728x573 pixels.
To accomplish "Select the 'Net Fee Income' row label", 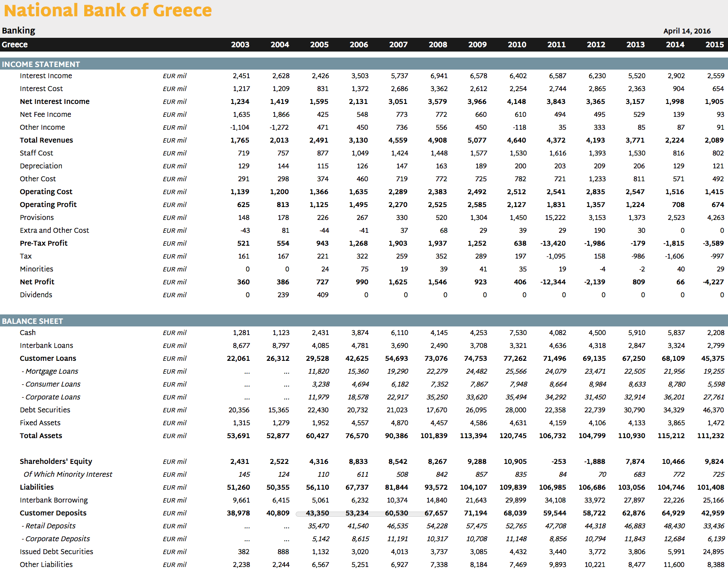I will coord(46,115).
